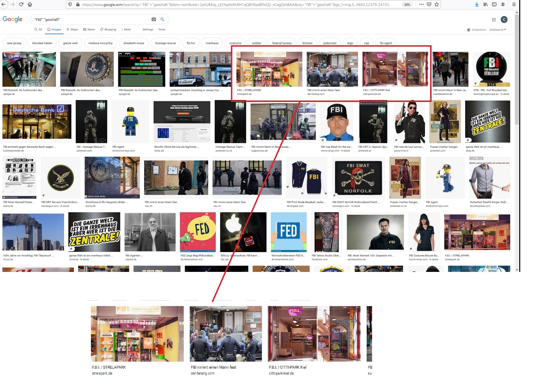Image resolution: width=539 pixels, height=392 pixels.
Task: Expand the More search categories menu
Action: [126, 29]
